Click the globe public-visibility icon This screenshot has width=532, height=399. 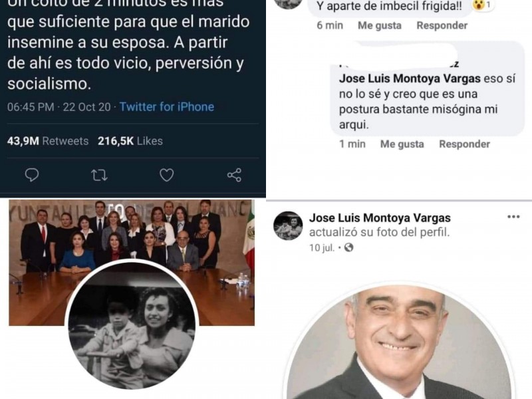[348, 247]
